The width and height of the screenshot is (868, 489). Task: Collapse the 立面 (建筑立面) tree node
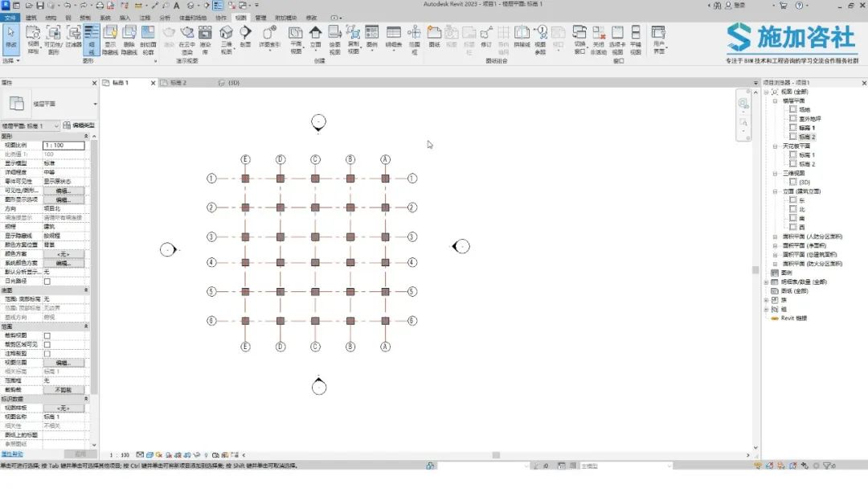[x=775, y=191]
